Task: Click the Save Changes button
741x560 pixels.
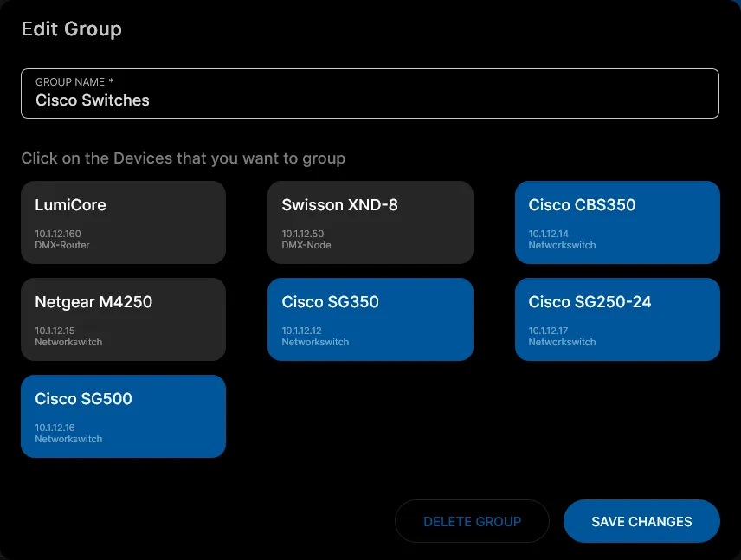Action: tap(641, 521)
